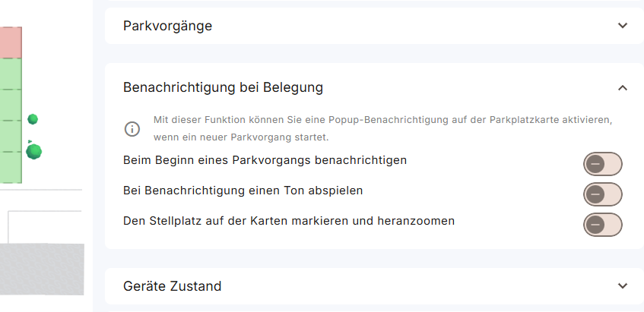
Task: Click the info icon beside the popup description
Action: (x=132, y=129)
